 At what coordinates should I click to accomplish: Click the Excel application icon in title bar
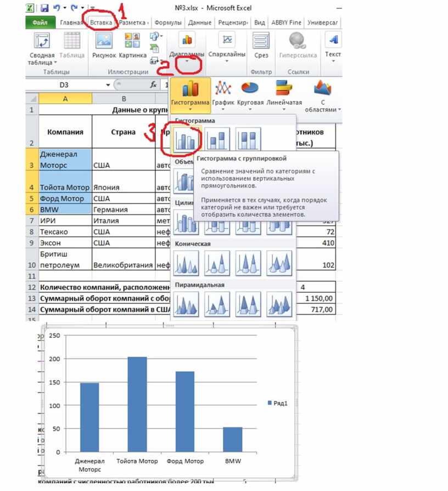pos(30,8)
